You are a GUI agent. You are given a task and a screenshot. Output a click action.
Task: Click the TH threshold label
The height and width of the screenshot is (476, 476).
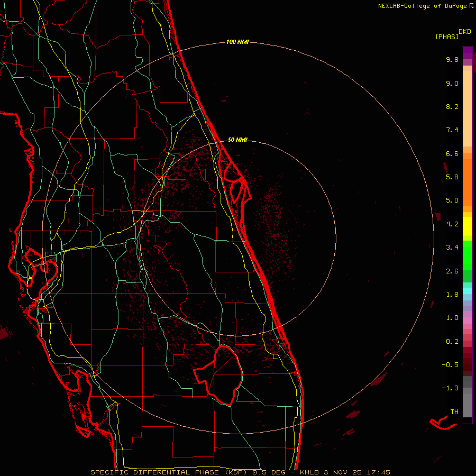(454, 412)
